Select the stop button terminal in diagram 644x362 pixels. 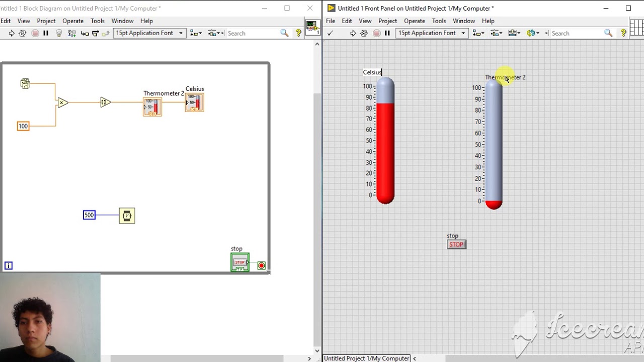[240, 262]
